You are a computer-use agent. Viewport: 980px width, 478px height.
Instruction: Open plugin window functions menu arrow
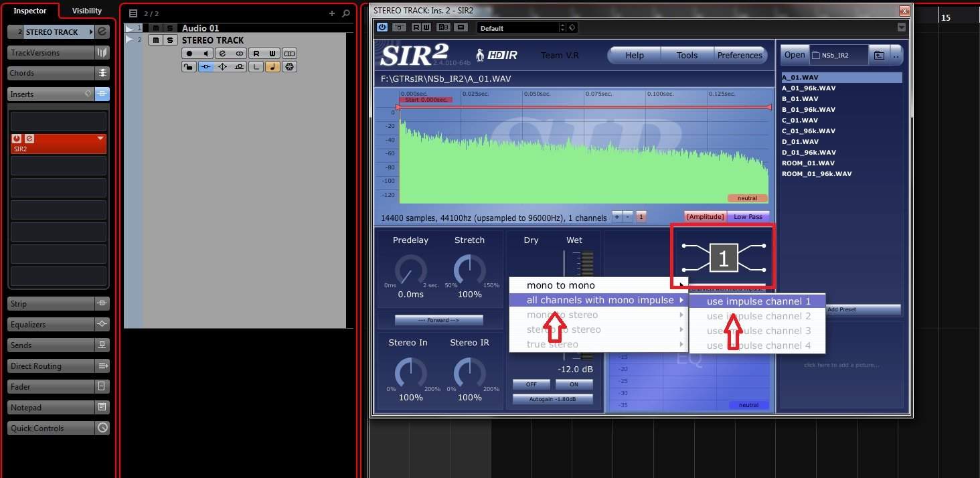pyautogui.click(x=902, y=27)
